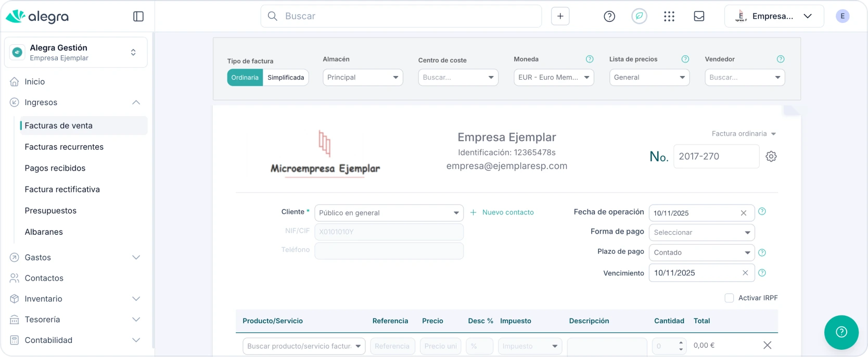Remove the invoice item row
The width and height of the screenshot is (868, 357).
tap(767, 345)
